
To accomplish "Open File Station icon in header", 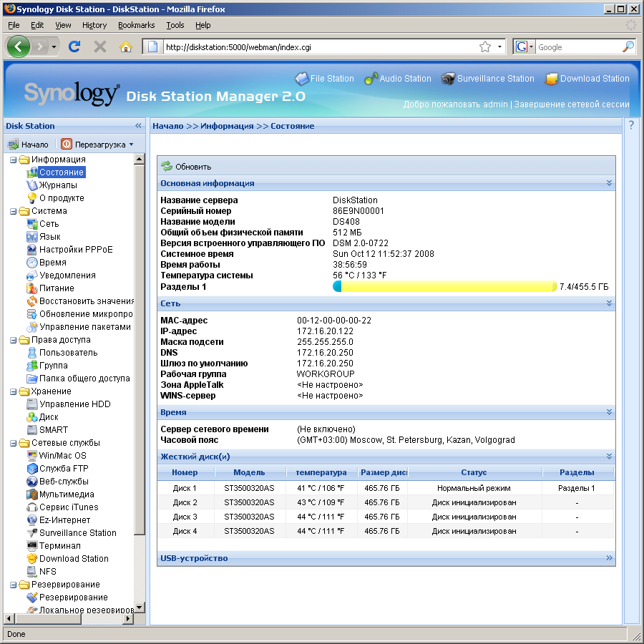I will pyautogui.click(x=301, y=79).
